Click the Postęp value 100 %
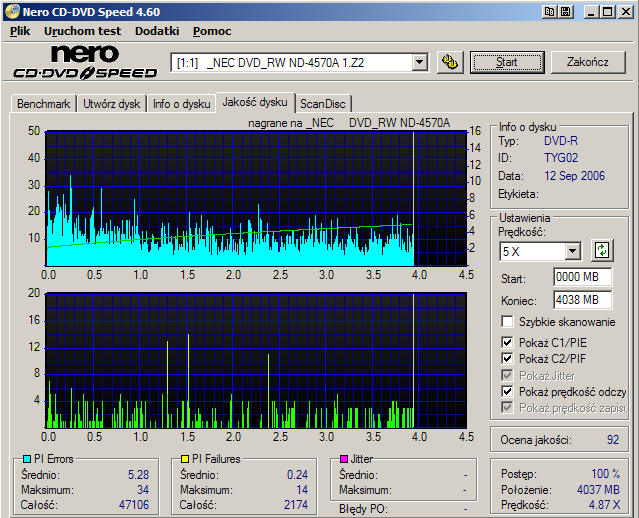The width and height of the screenshot is (639, 518). tap(606, 474)
